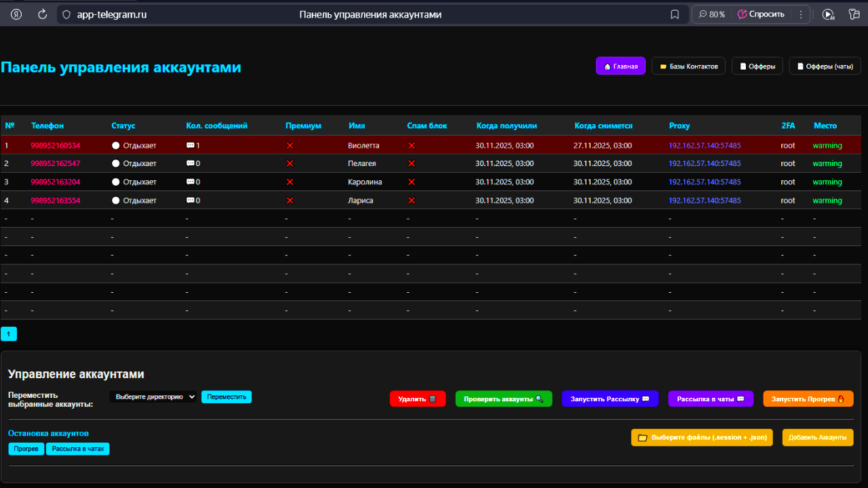Bookmark this page using the bookmark icon
The height and width of the screenshot is (488, 868).
(675, 14)
